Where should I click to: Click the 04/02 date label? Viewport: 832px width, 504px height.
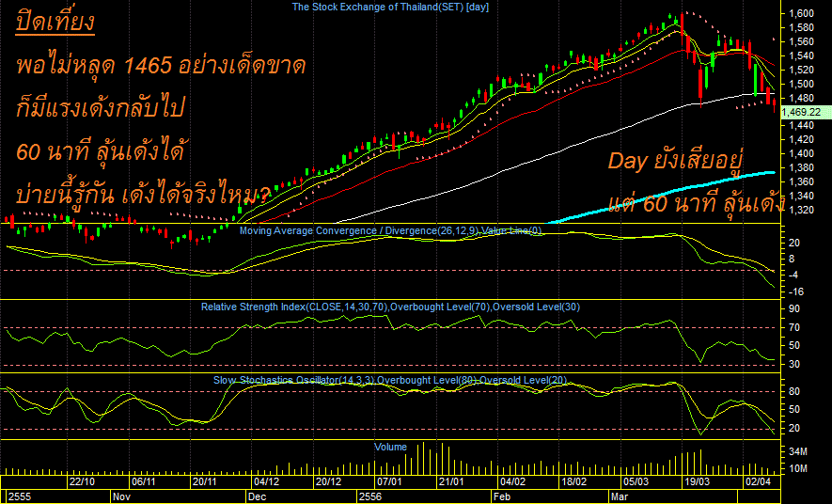512,481
